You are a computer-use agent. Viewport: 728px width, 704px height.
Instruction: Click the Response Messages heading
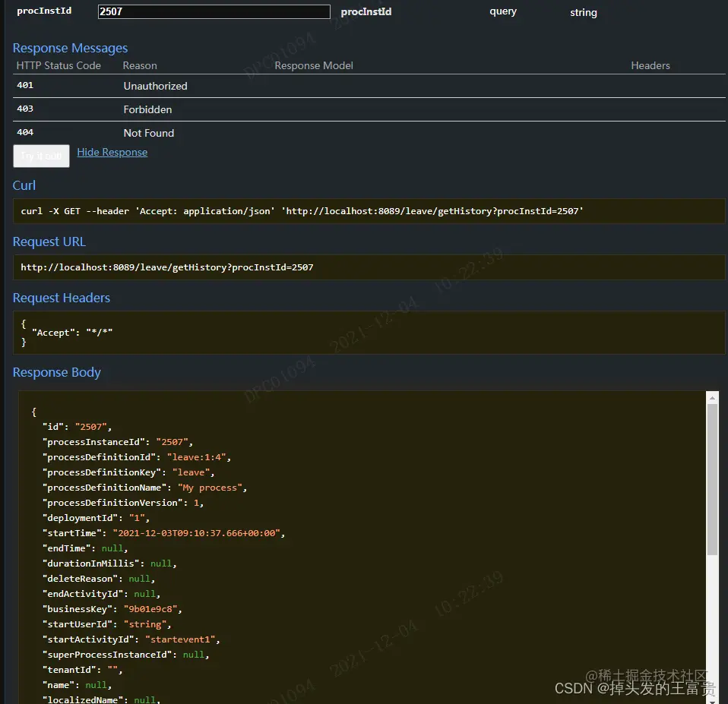coord(70,49)
